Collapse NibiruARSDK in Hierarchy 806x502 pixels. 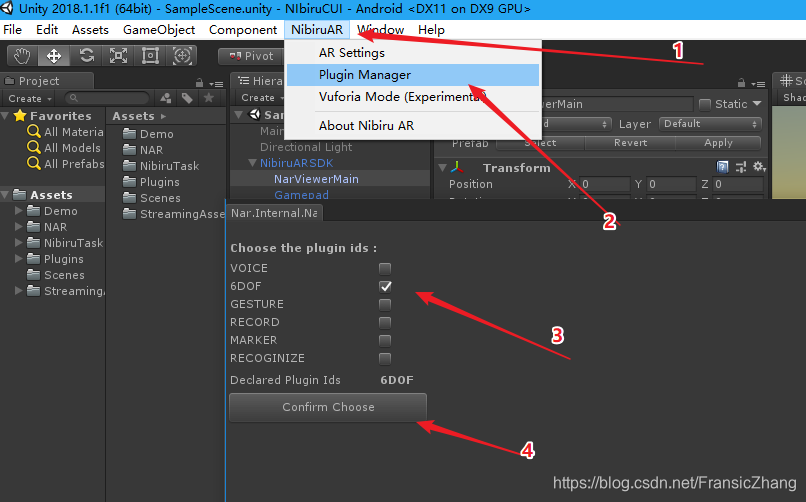[x=252, y=163]
